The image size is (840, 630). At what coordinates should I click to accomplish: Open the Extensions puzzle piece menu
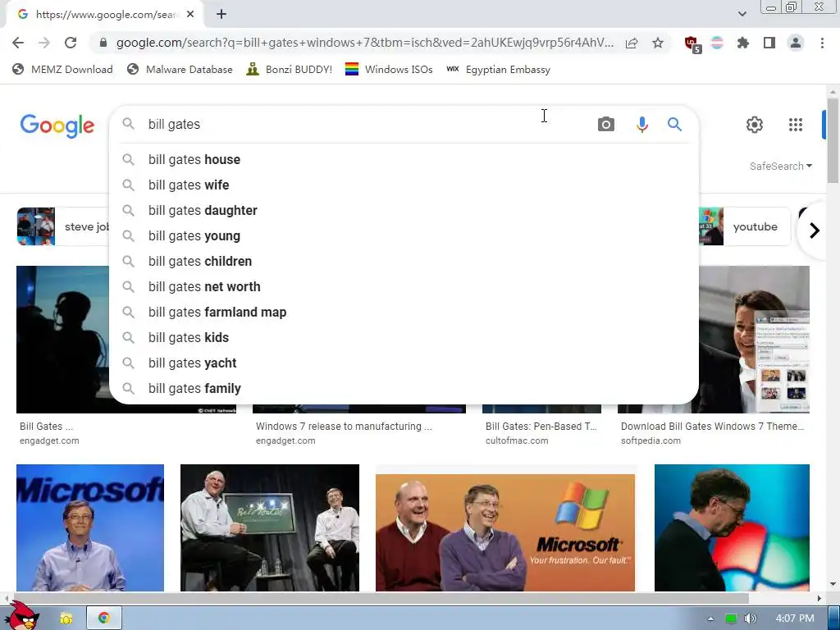pyautogui.click(x=743, y=43)
